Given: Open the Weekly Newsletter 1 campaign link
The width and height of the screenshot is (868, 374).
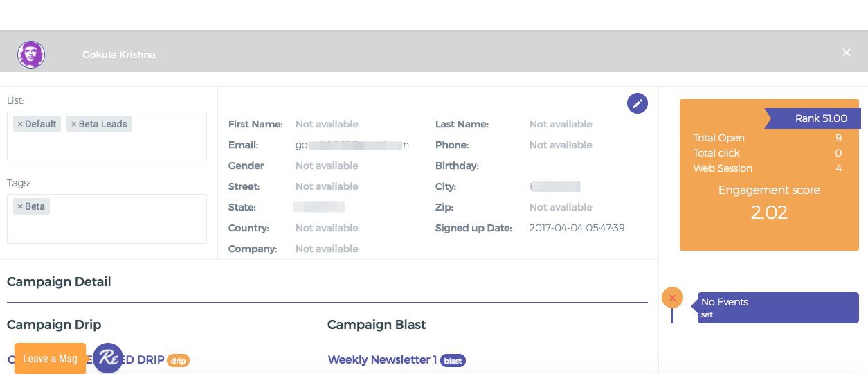Looking at the screenshot, I should (x=382, y=359).
